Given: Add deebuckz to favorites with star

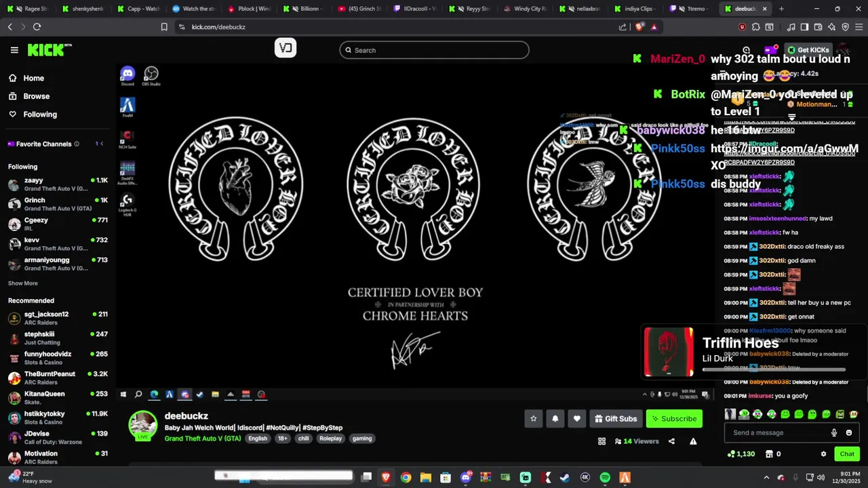Looking at the screenshot, I should point(533,419).
